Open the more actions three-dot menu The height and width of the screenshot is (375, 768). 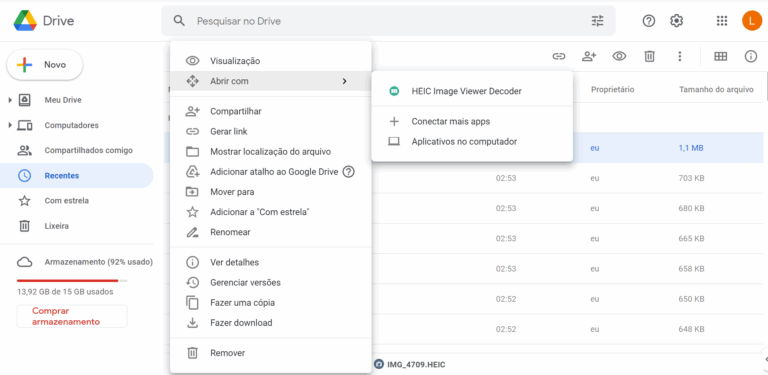[x=679, y=56]
